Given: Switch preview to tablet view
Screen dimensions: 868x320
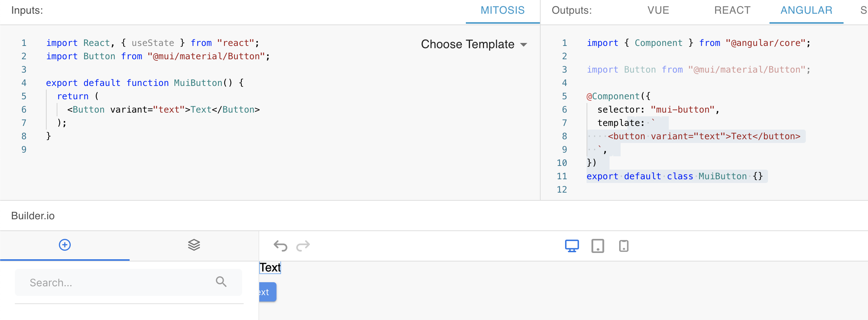Looking at the screenshot, I should point(598,246).
